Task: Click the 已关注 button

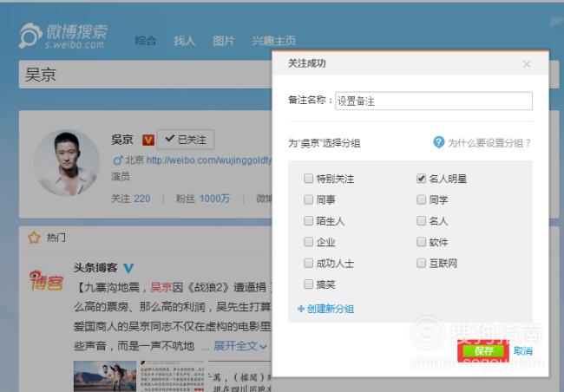Action: [186, 139]
